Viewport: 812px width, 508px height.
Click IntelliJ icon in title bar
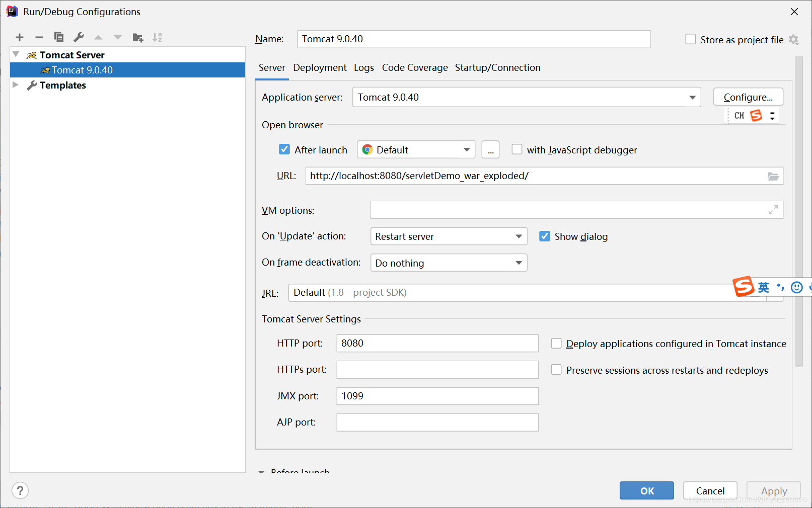coord(12,12)
